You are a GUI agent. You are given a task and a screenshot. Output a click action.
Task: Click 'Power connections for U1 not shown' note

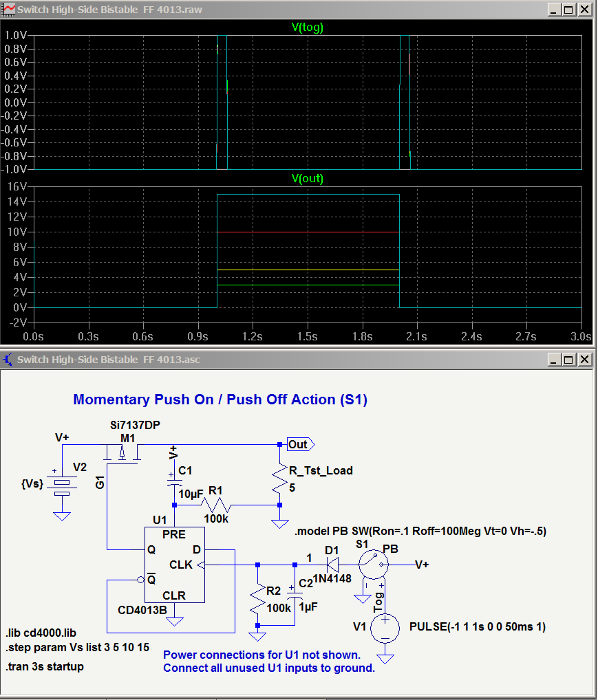click(x=262, y=655)
